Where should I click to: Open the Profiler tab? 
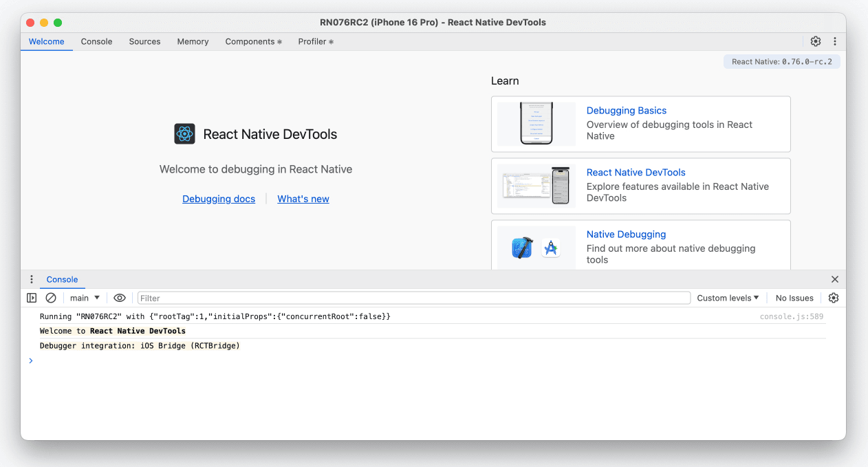[x=316, y=41]
